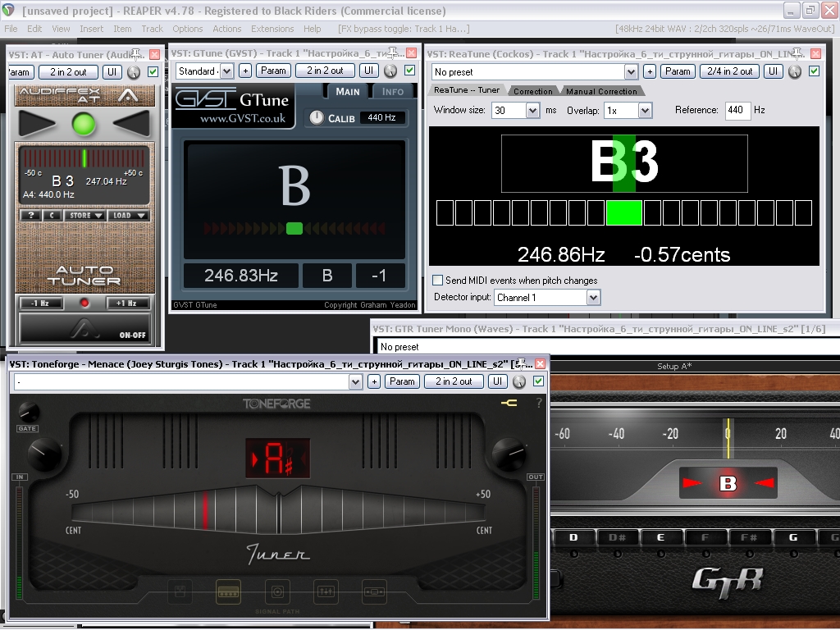Select the rack effects icon in Toneforge signal path
Screen dimensions: 840x630
point(374,592)
